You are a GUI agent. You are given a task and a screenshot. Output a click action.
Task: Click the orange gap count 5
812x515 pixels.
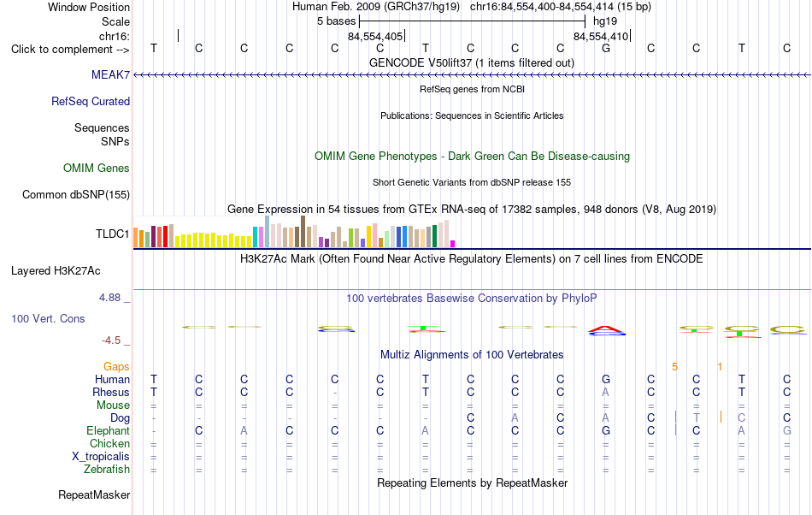[674, 367]
